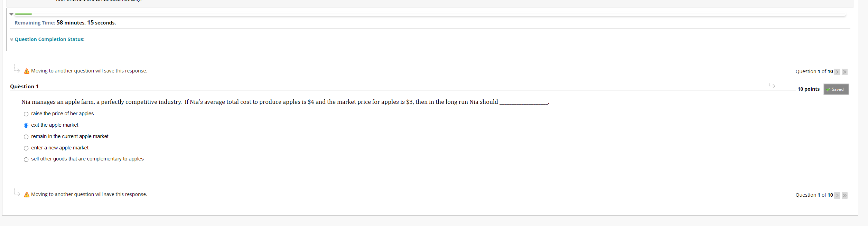The height and width of the screenshot is (226, 868).
Task: Choose 'remain in the current apple market'
Action: click(26, 137)
